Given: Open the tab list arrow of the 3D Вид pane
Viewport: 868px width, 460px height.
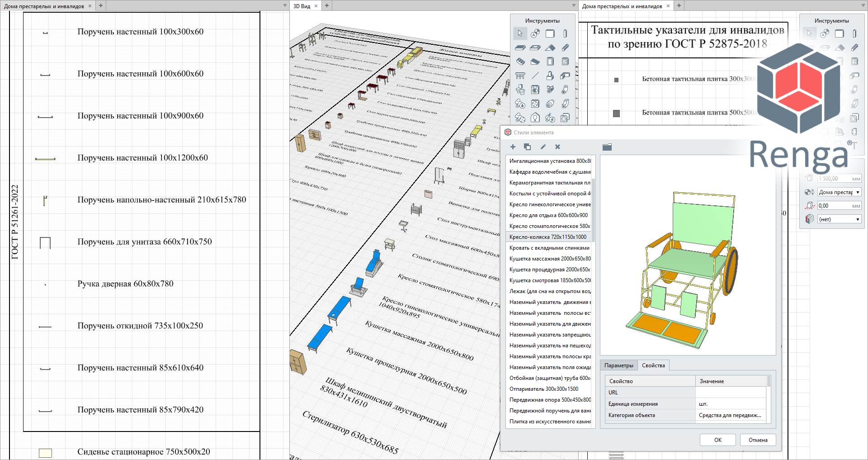Looking at the screenshot, I should pyautogui.click(x=574, y=6).
